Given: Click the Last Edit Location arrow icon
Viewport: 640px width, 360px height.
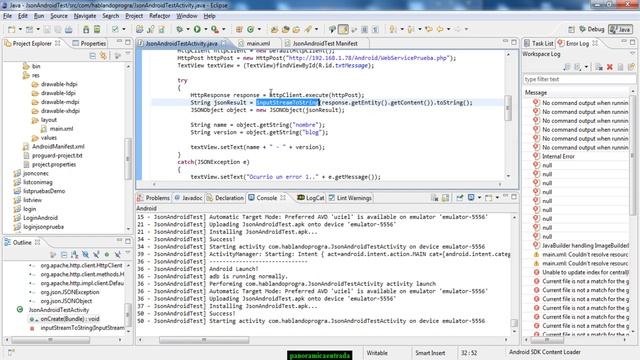Looking at the screenshot, I should tap(429, 29).
